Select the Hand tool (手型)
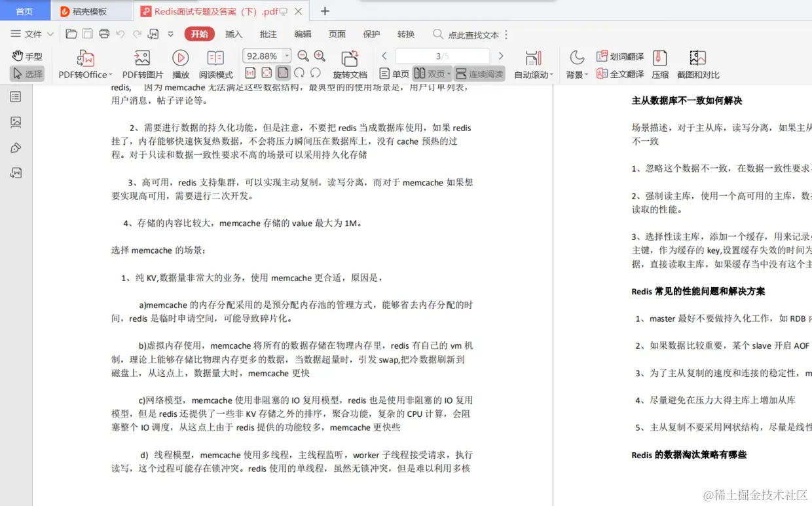This screenshot has width=812, height=506. (x=27, y=56)
